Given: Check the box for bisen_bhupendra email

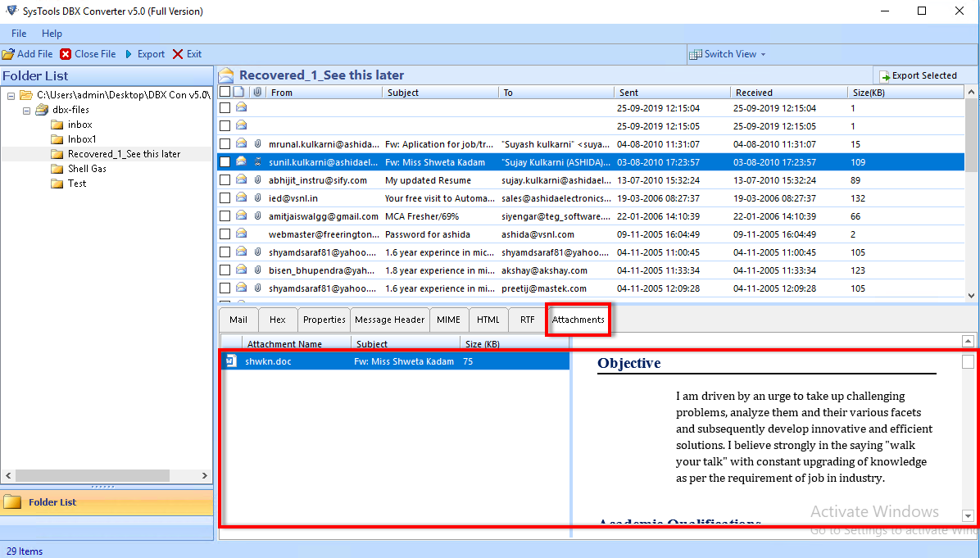Looking at the screenshot, I should (225, 270).
